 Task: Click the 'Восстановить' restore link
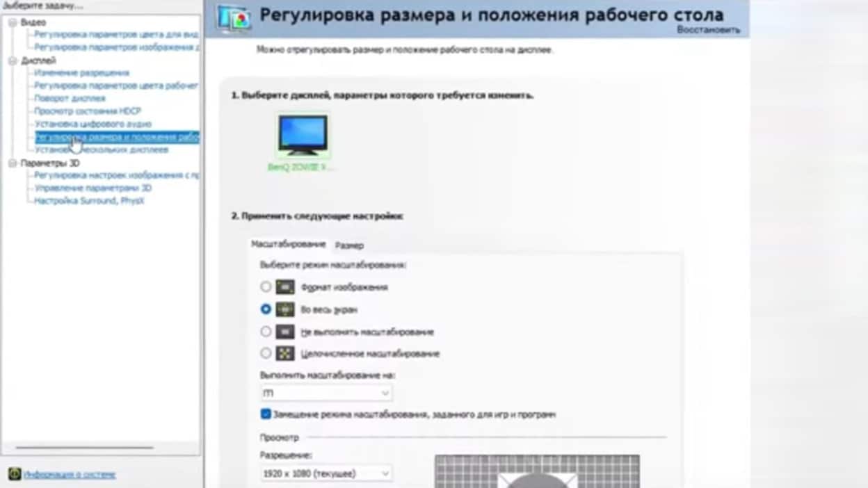point(708,31)
